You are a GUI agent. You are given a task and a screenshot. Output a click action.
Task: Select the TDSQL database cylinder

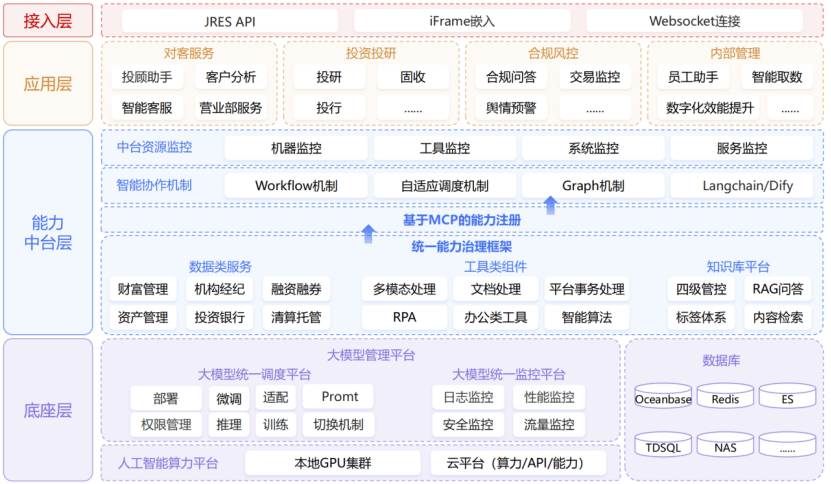pos(663,447)
